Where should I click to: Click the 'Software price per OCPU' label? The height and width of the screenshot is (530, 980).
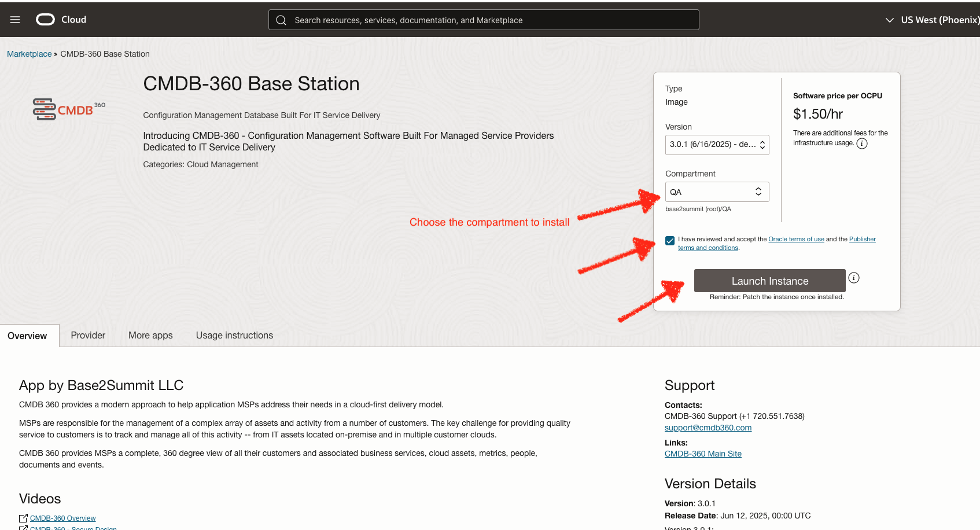point(838,96)
